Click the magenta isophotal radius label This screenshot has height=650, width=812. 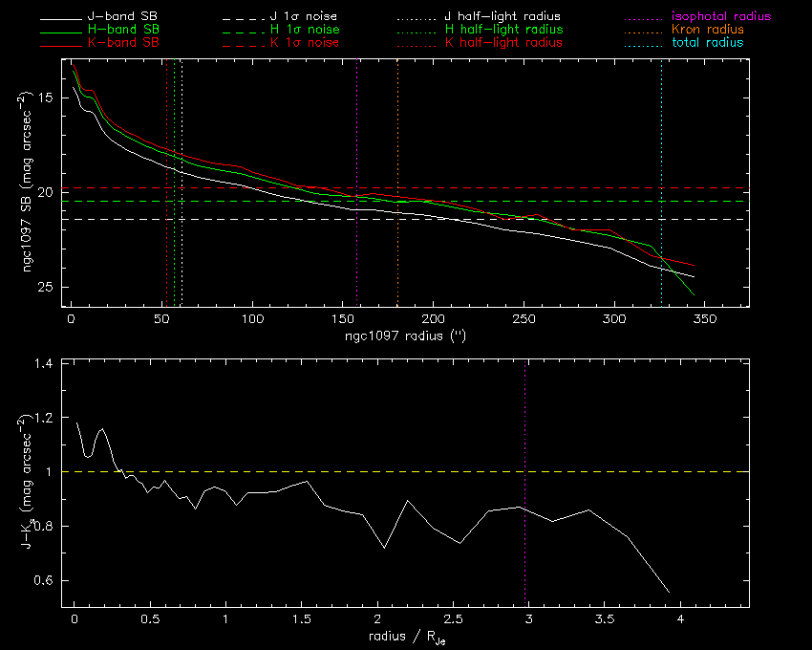coord(721,16)
